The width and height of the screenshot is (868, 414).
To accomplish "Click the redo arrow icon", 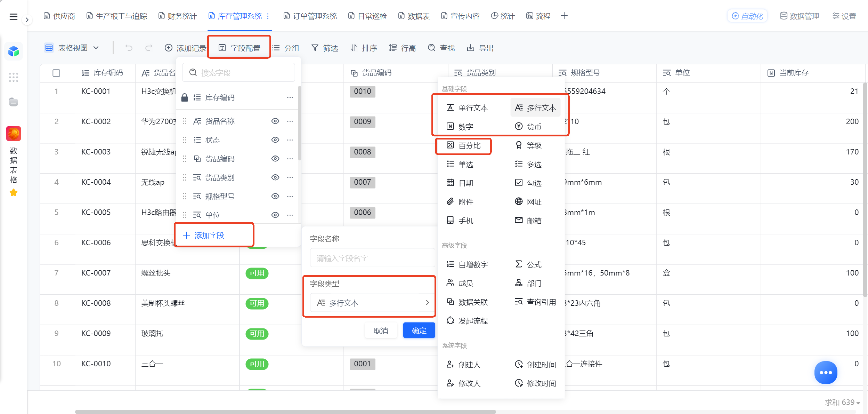I will pyautogui.click(x=148, y=48).
